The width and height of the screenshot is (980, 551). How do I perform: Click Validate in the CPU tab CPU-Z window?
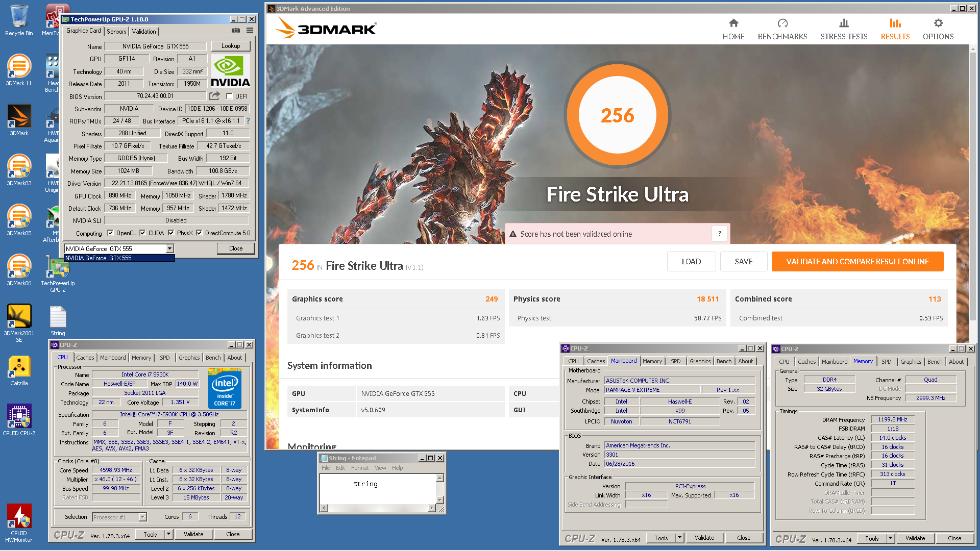coord(193,534)
